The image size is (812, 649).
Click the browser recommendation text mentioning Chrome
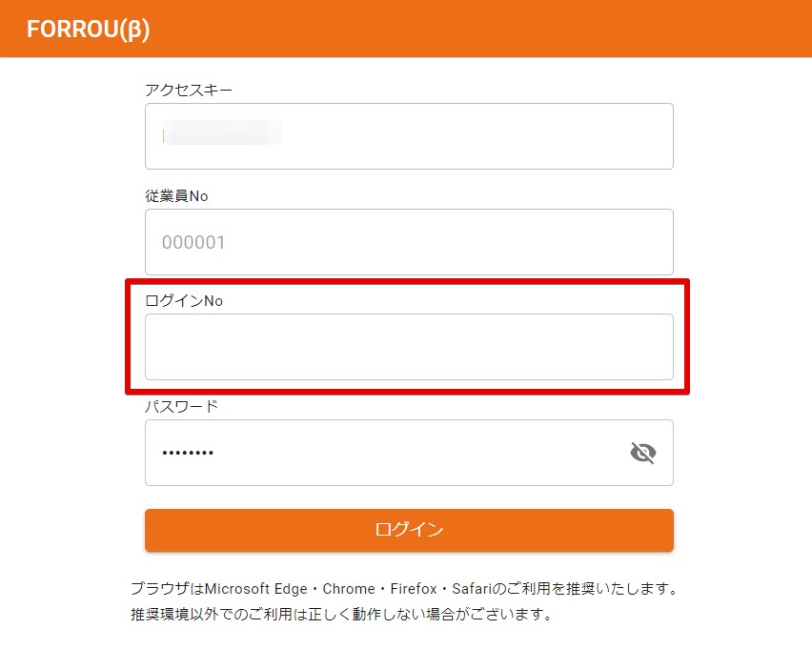coord(404,589)
